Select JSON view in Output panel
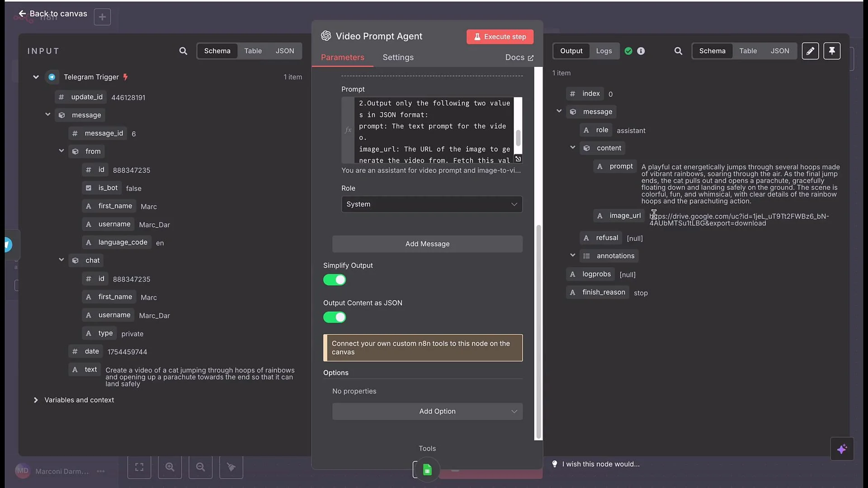 tap(780, 51)
